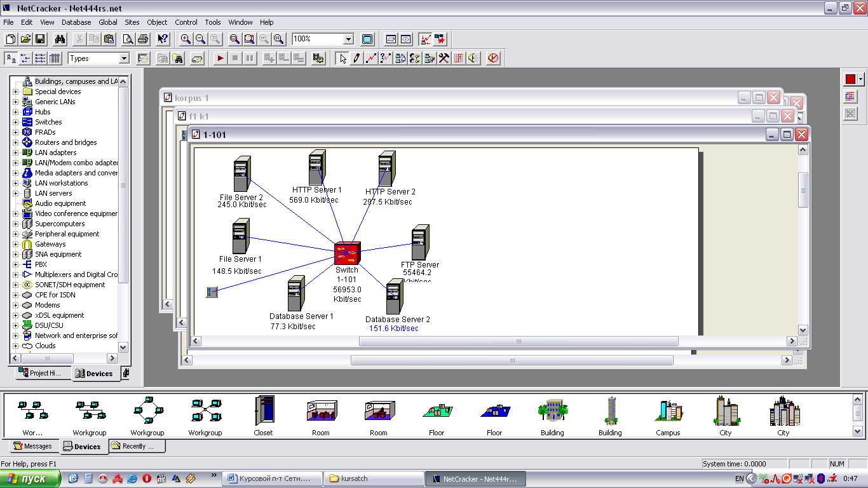Open the Control menu
This screenshot has width=868, height=488.
(x=186, y=22)
